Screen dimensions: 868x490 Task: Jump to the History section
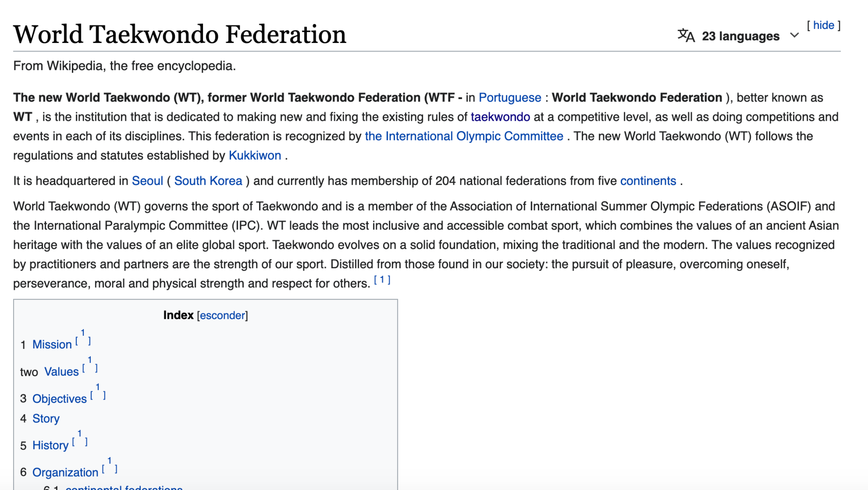[x=50, y=445]
